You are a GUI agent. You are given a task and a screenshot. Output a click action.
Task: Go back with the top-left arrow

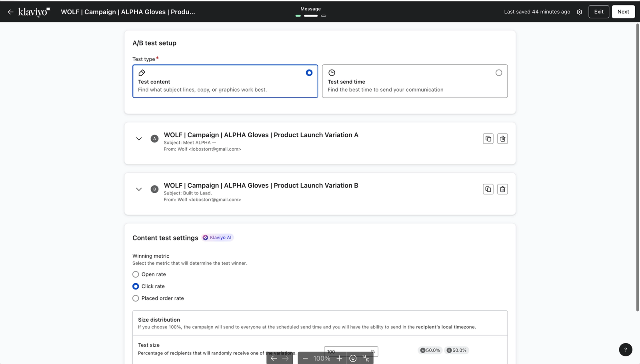pyautogui.click(x=10, y=12)
